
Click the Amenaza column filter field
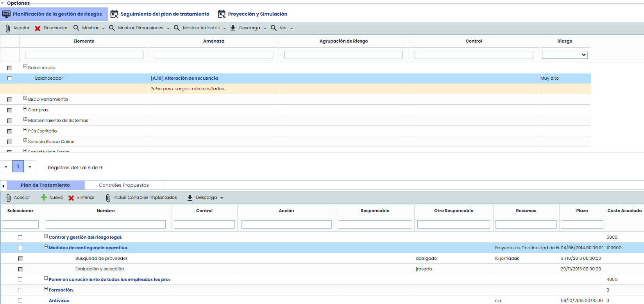(214, 55)
